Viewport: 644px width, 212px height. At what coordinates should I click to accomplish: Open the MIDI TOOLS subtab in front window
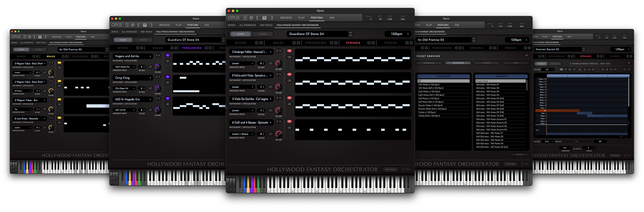click(x=266, y=25)
